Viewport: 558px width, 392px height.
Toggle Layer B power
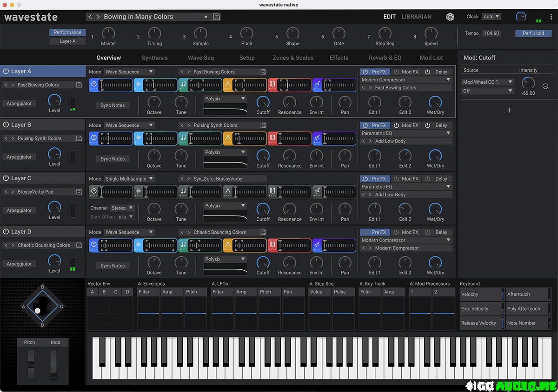point(6,125)
